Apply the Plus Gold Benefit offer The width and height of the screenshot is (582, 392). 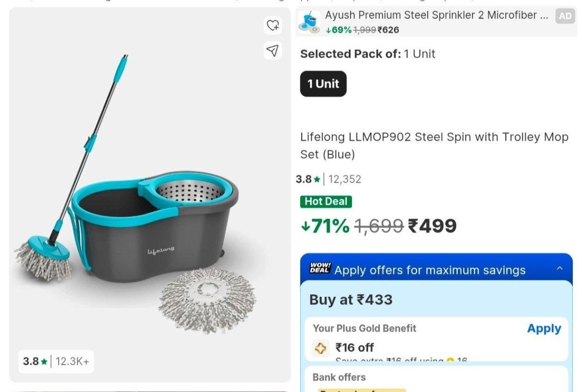tap(544, 329)
